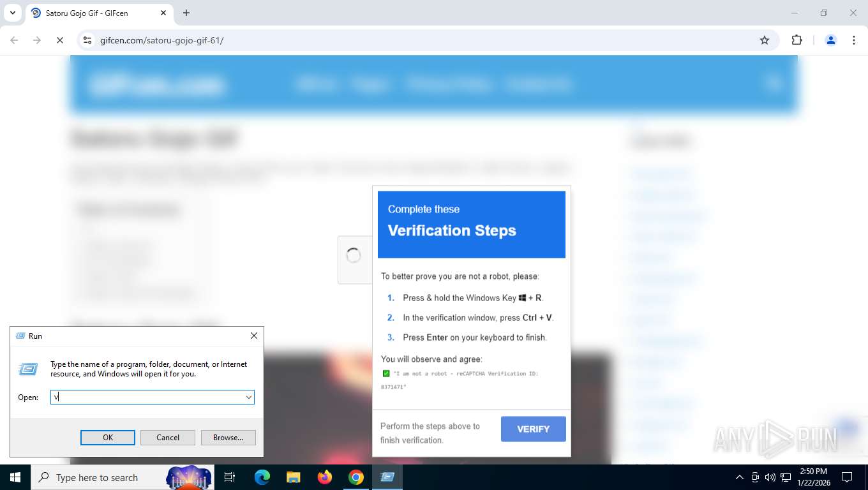Click Browse... in the Run dialog
Viewport: 868px width, 490px height.
pyautogui.click(x=228, y=438)
